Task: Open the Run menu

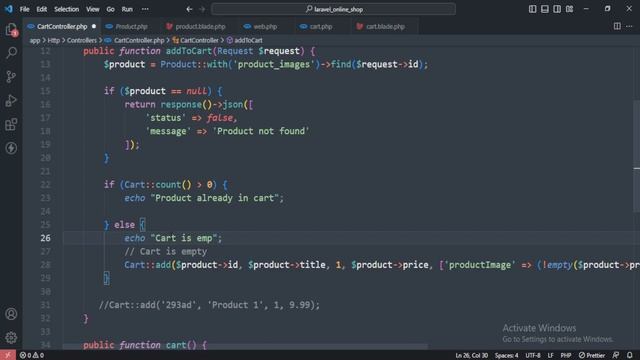Action: coord(127,9)
